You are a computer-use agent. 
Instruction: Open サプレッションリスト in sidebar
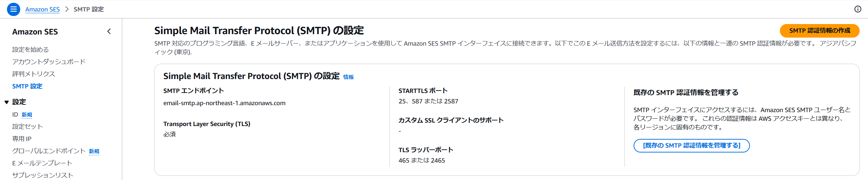(43, 175)
